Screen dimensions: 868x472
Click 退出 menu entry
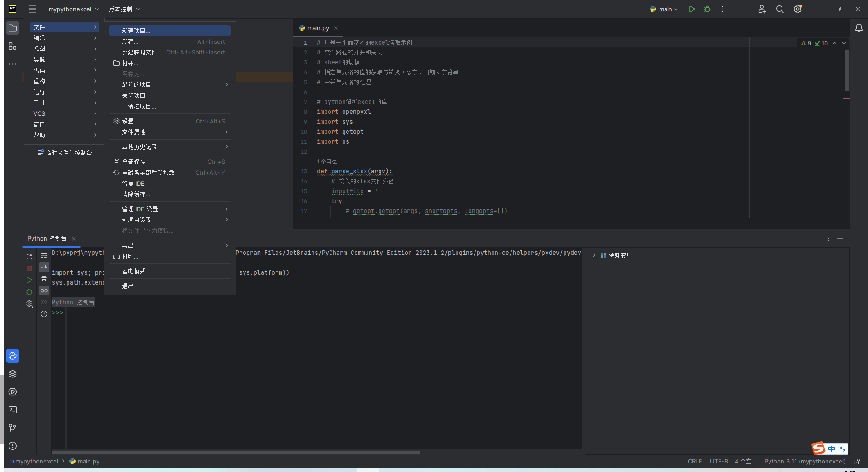[x=170, y=286]
